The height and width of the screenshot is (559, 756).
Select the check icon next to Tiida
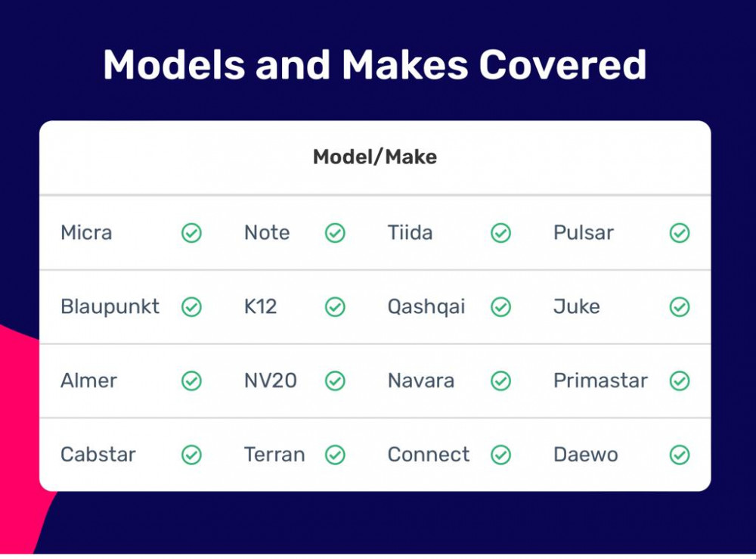(501, 233)
